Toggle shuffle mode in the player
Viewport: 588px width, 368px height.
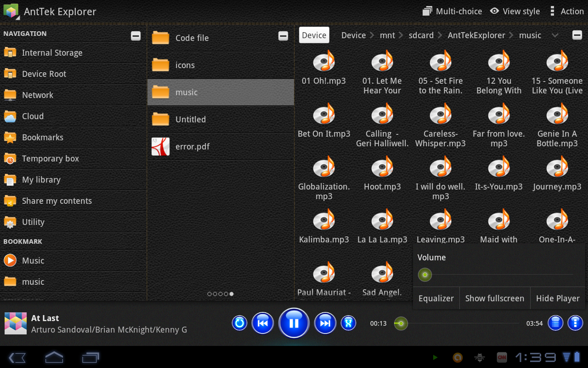pos(348,323)
